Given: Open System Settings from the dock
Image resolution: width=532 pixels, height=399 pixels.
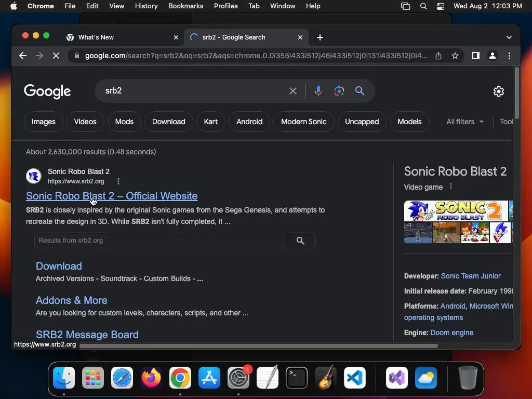Looking at the screenshot, I should pyautogui.click(x=238, y=378).
